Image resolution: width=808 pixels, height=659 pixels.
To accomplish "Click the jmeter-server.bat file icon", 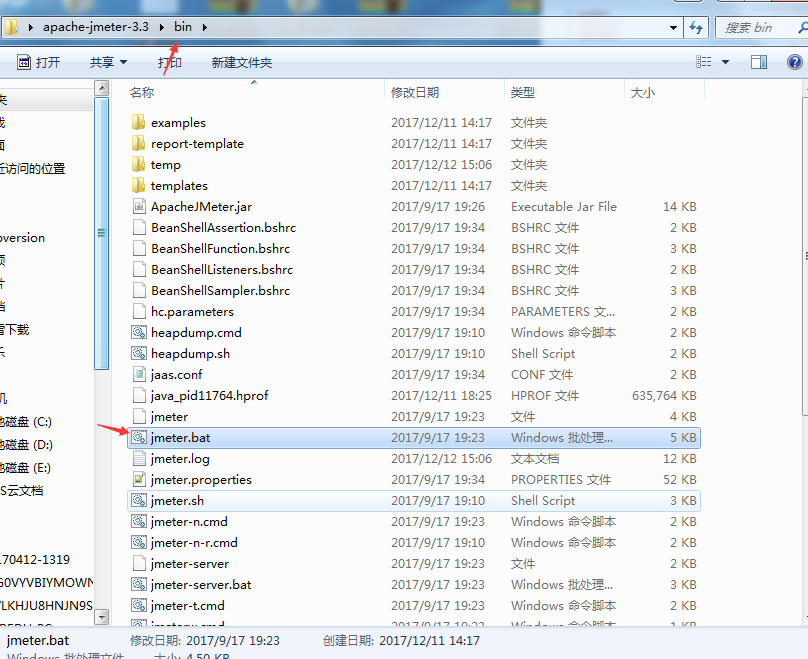I will (139, 584).
